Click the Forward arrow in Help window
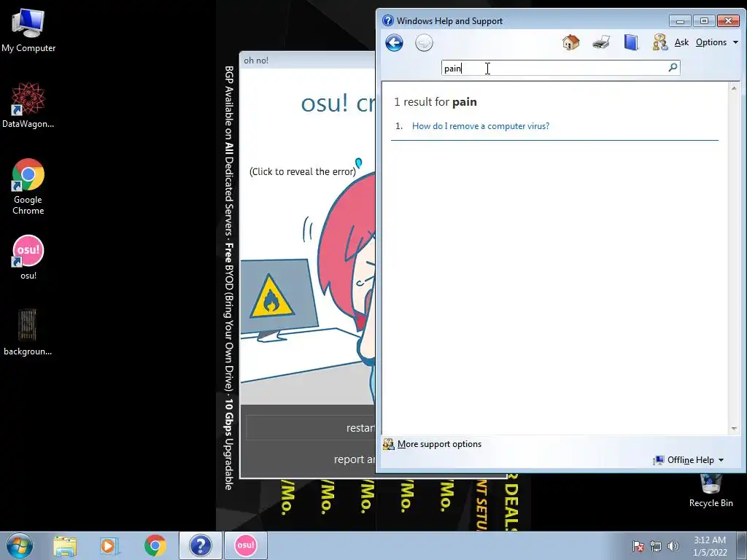 tap(424, 43)
